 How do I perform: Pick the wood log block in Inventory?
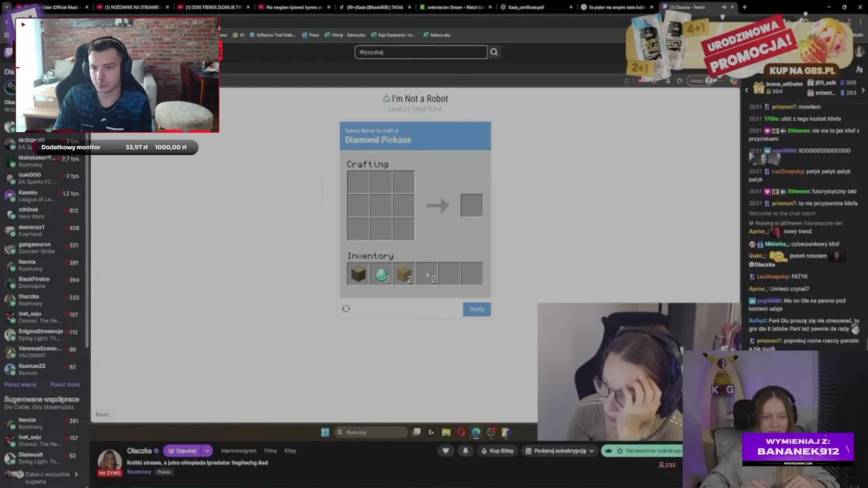358,274
